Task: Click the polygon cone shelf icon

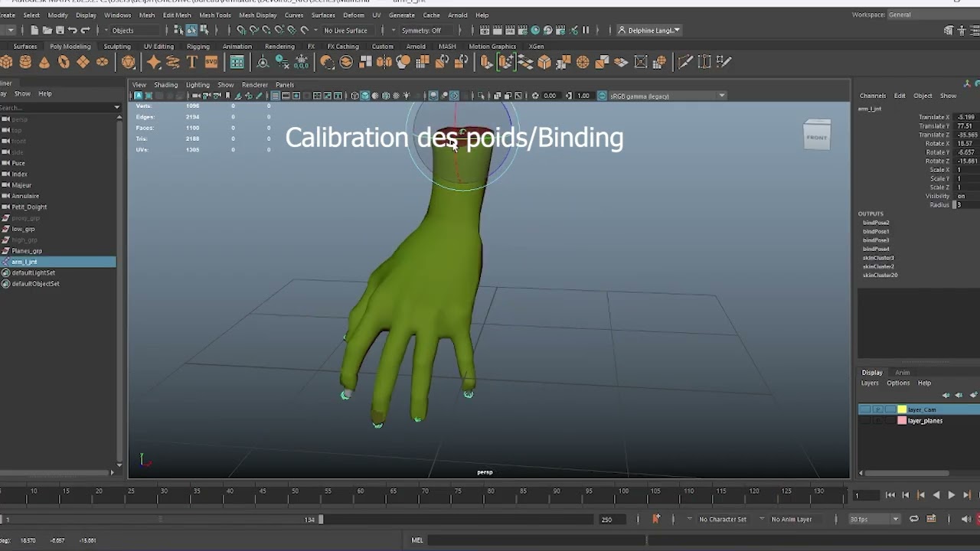Action: 44,62
